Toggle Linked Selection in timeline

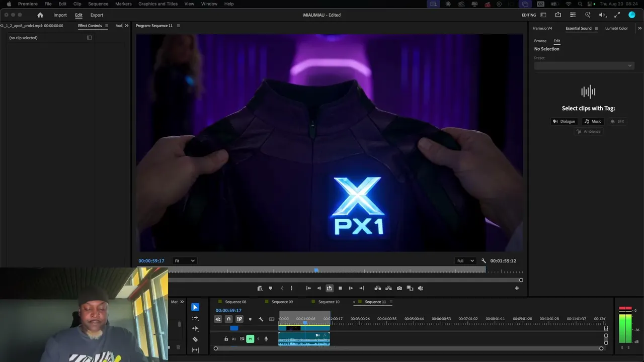coord(239,319)
